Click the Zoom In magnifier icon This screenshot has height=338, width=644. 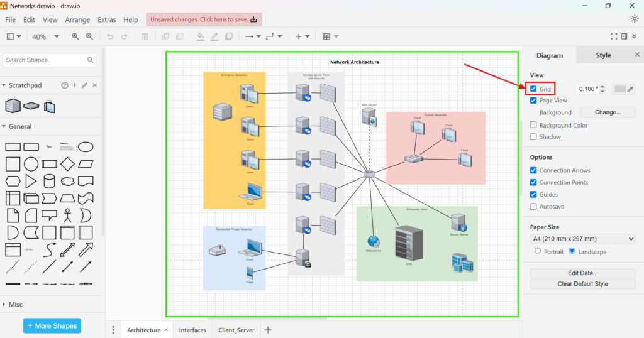[75, 37]
